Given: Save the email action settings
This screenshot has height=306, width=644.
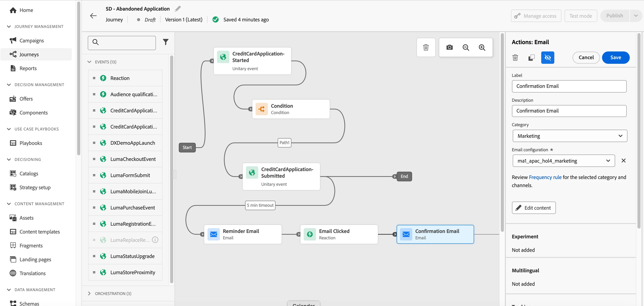Looking at the screenshot, I should pos(616,58).
